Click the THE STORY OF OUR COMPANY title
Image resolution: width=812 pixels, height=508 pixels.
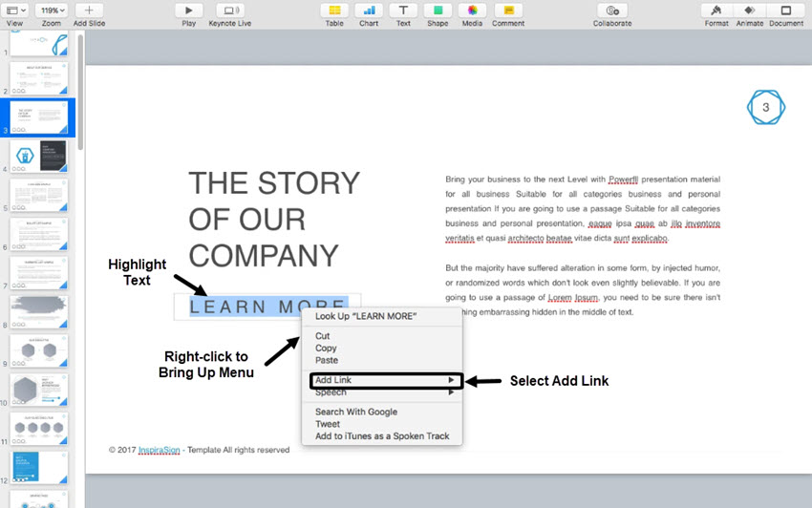[274, 219]
